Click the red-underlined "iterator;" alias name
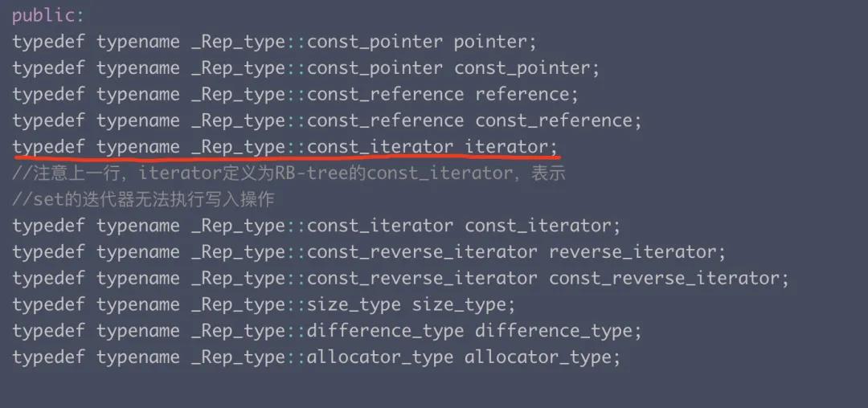 [x=511, y=147]
